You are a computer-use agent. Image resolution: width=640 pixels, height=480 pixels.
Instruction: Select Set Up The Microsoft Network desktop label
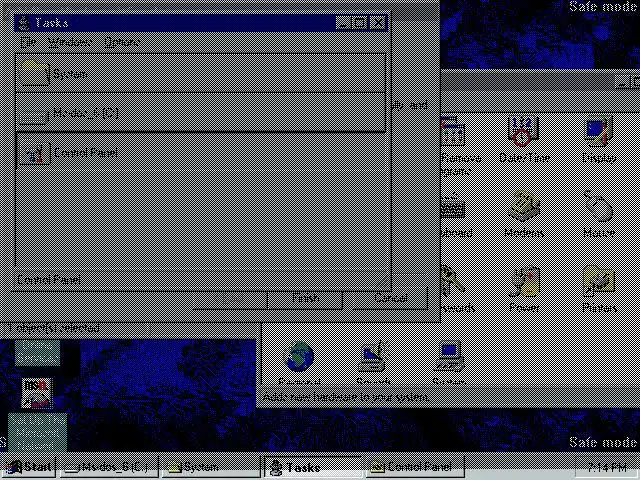(37, 433)
